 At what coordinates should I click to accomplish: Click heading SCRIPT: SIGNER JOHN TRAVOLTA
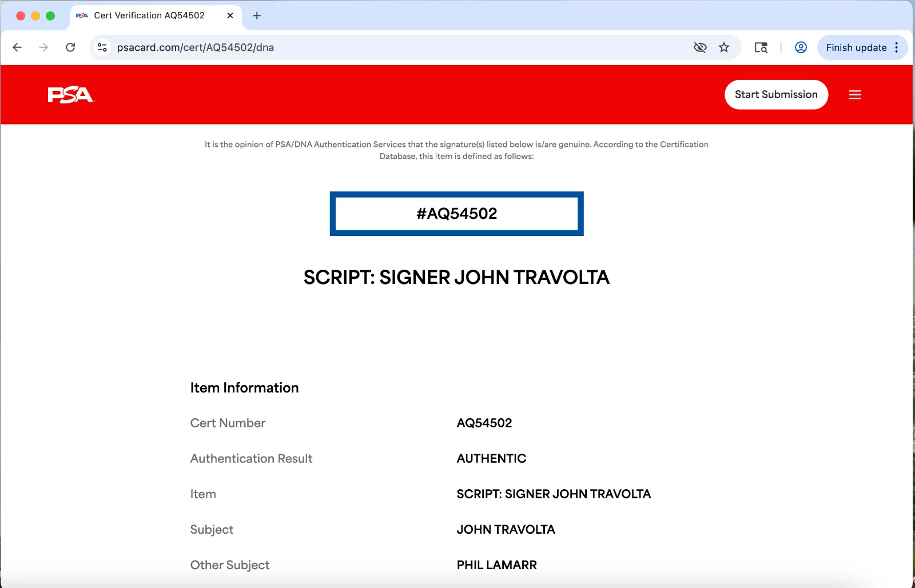point(456,278)
